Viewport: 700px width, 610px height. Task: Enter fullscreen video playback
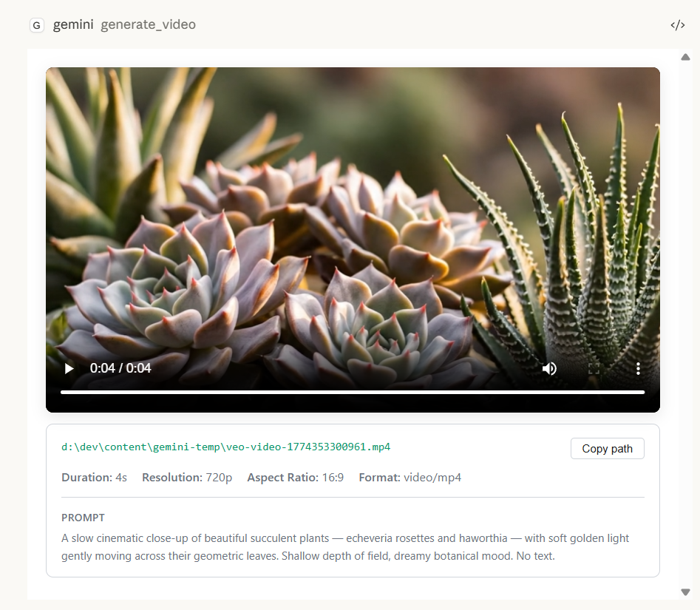[x=594, y=368]
